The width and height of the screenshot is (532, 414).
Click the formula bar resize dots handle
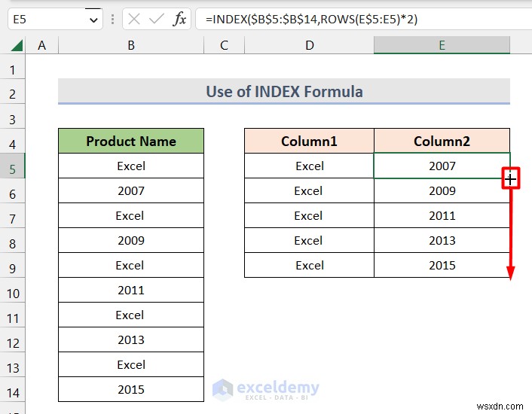pyautogui.click(x=112, y=20)
